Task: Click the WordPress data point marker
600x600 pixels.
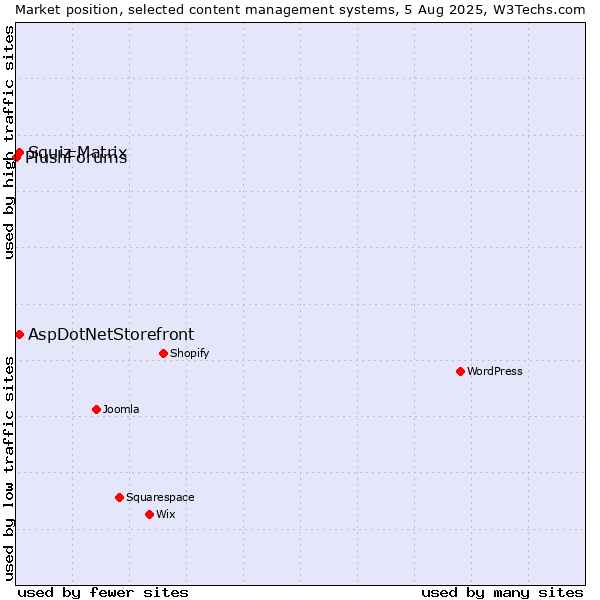Action: tap(460, 371)
